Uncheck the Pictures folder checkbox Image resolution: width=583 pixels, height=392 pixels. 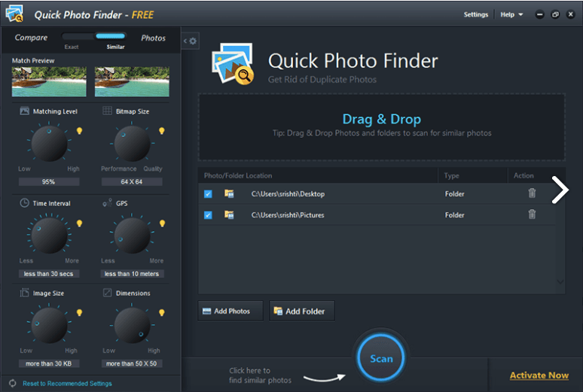click(x=208, y=215)
